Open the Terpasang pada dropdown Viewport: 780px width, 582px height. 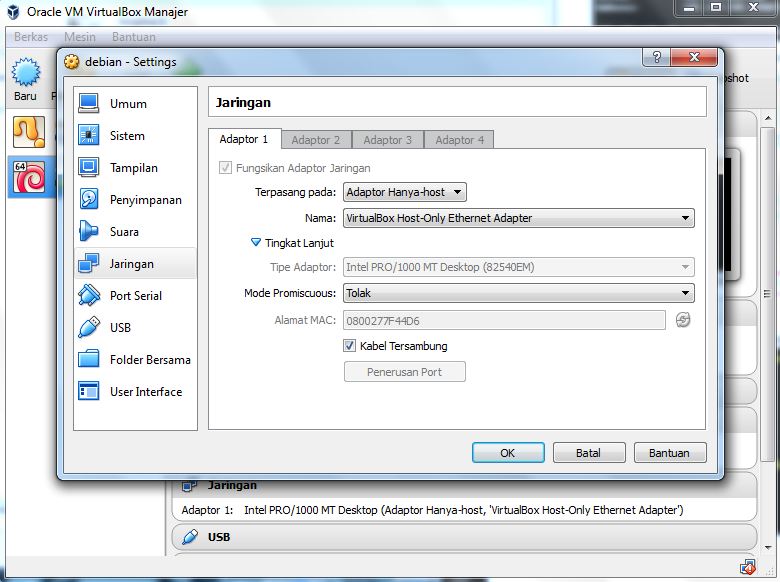click(404, 192)
